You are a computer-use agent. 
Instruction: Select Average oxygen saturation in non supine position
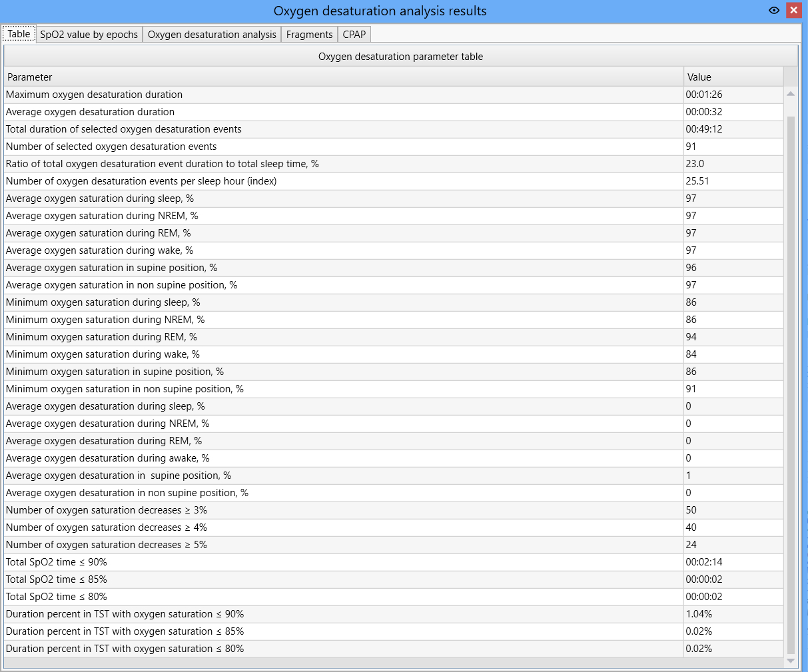coord(394,285)
